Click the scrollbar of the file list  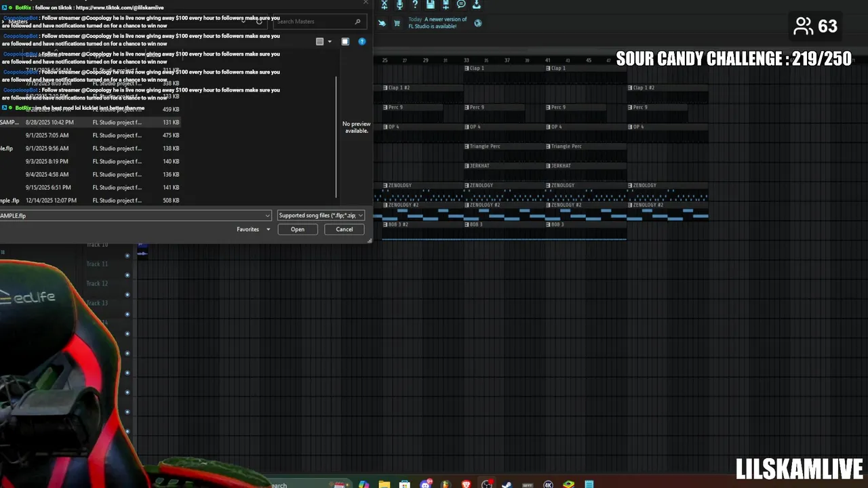pyautogui.click(x=336, y=136)
